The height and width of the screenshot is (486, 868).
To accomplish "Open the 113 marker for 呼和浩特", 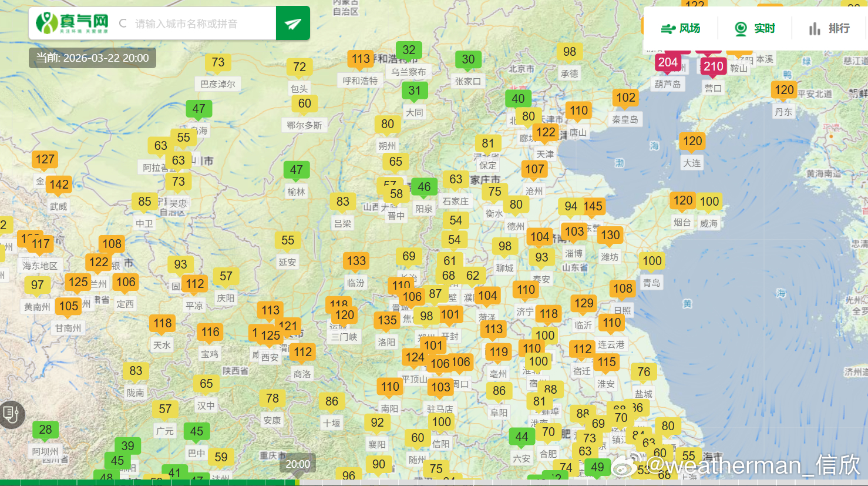I will click(x=361, y=59).
